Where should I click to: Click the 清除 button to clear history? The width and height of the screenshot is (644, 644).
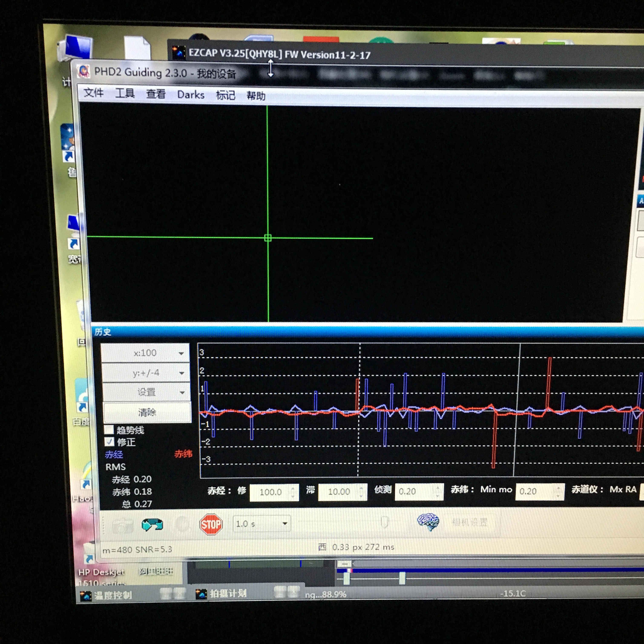147,412
